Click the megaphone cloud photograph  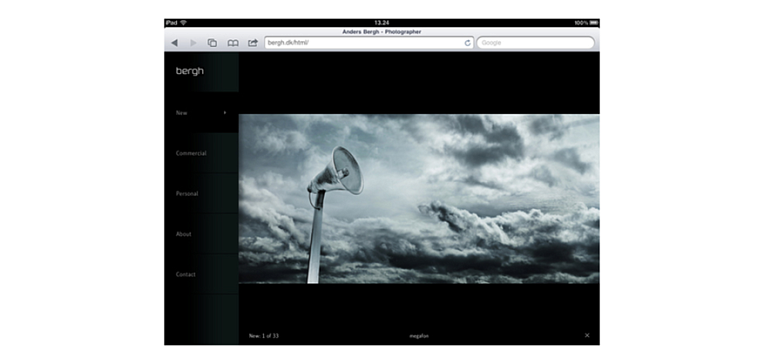[419, 199]
